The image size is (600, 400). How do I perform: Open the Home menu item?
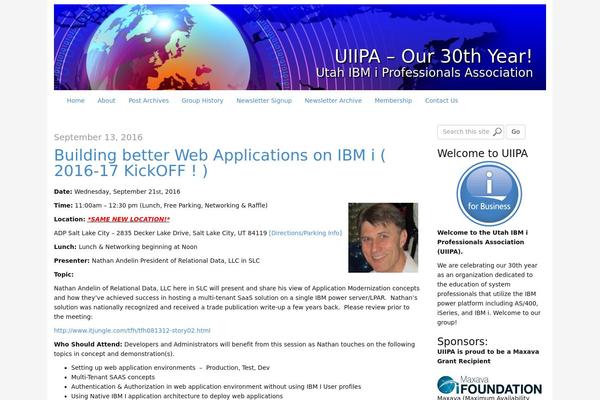pos(75,100)
